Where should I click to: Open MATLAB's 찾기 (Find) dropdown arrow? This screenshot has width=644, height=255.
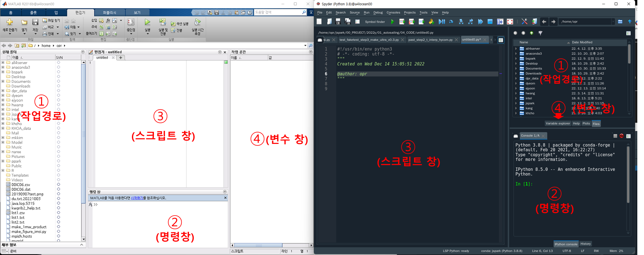coord(80,34)
